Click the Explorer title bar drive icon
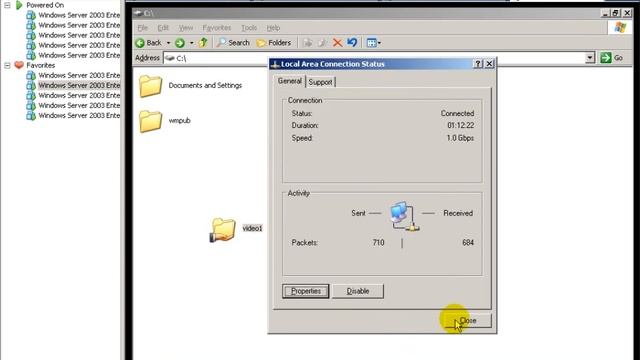The height and width of the screenshot is (360, 640). coord(138,13)
